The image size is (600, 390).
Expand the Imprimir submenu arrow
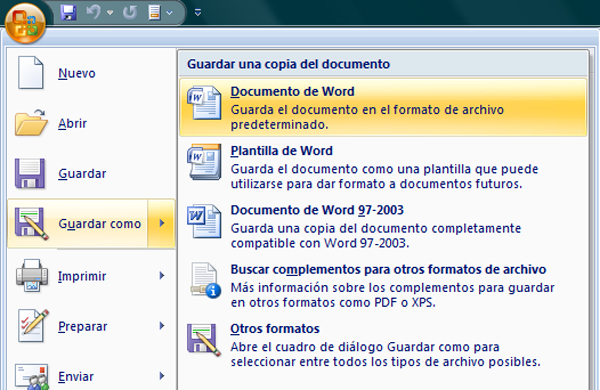coord(162,276)
